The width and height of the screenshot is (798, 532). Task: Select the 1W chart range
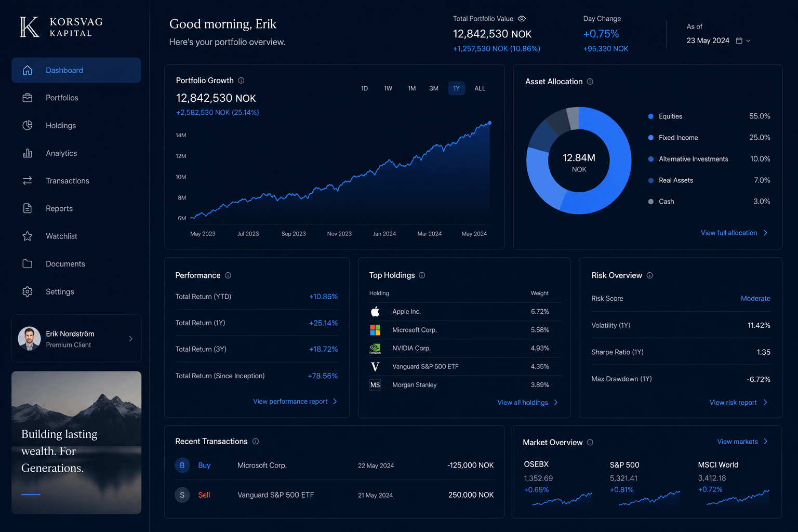[388, 88]
